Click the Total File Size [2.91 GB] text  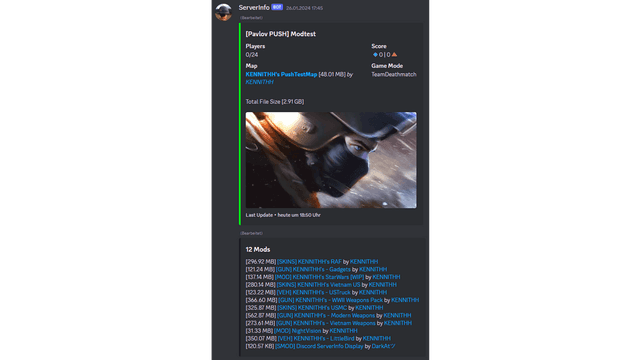point(275,102)
